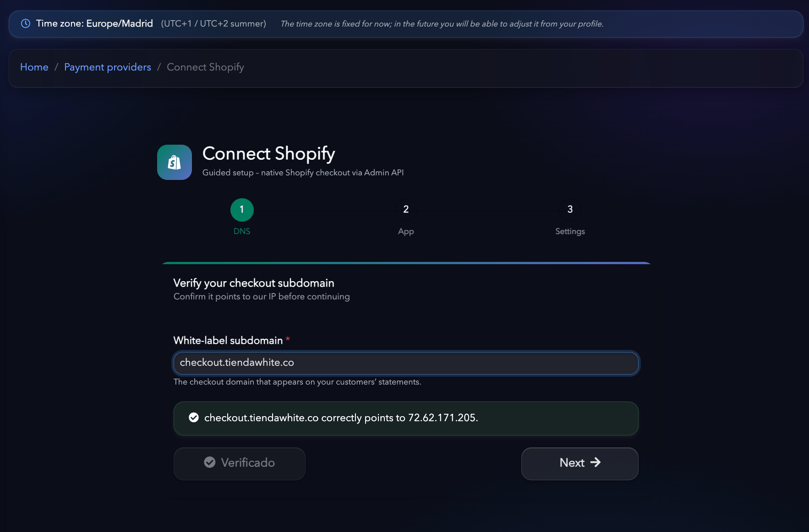The height and width of the screenshot is (532, 809).
Task: Focus the White-label subdomain input field
Action: click(406, 363)
